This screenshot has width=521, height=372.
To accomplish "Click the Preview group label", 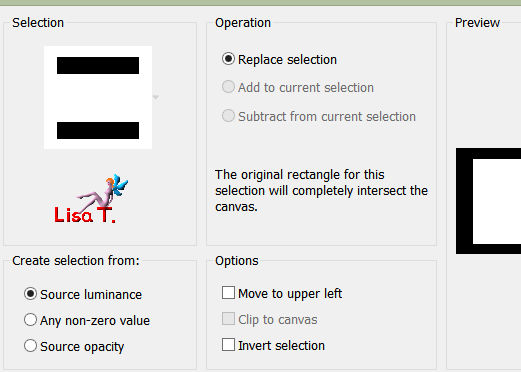I will point(477,23).
